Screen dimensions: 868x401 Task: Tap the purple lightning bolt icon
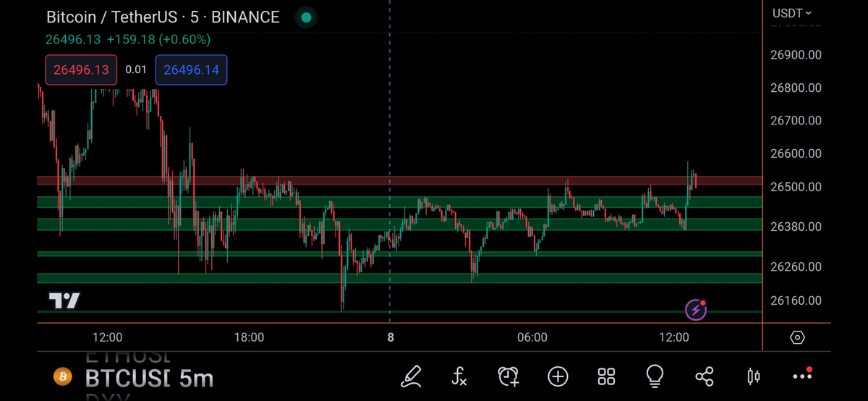coord(696,311)
